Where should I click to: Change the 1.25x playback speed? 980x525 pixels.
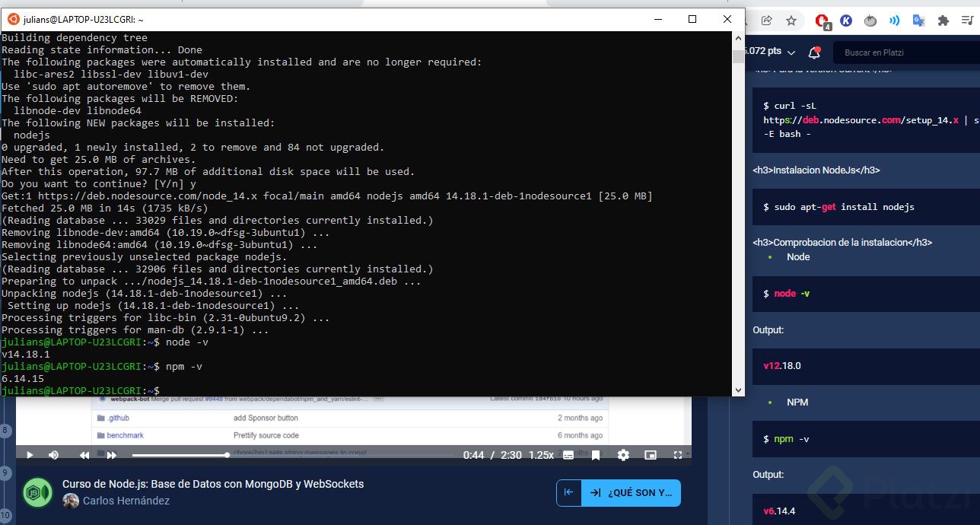click(x=541, y=455)
